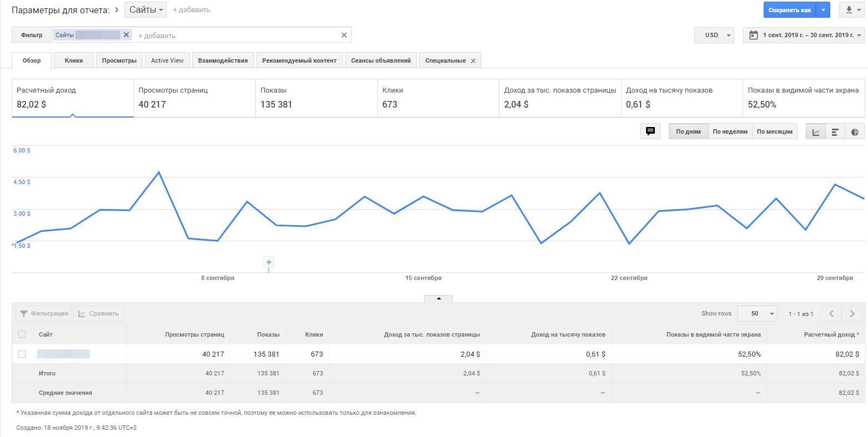Click the Создано timestamp text
Screen dimensions: 868x437
[x=77, y=428]
